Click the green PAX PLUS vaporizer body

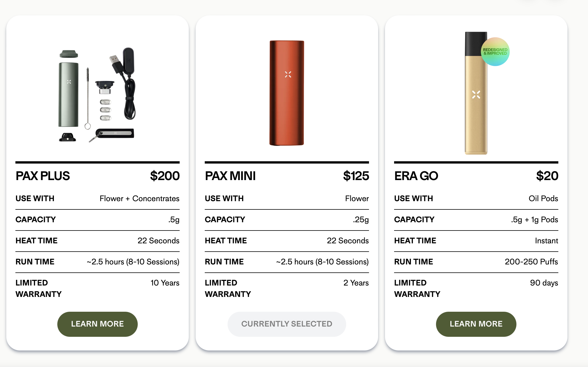pos(68,94)
